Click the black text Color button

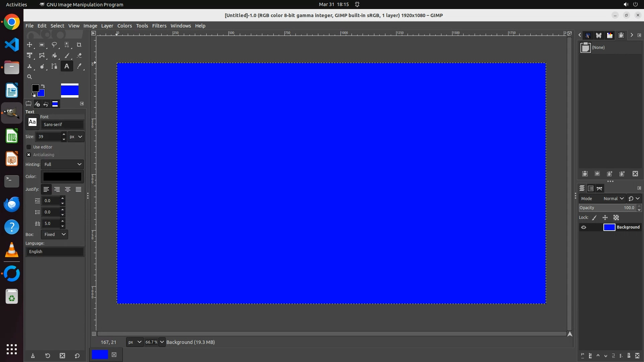coord(62,176)
